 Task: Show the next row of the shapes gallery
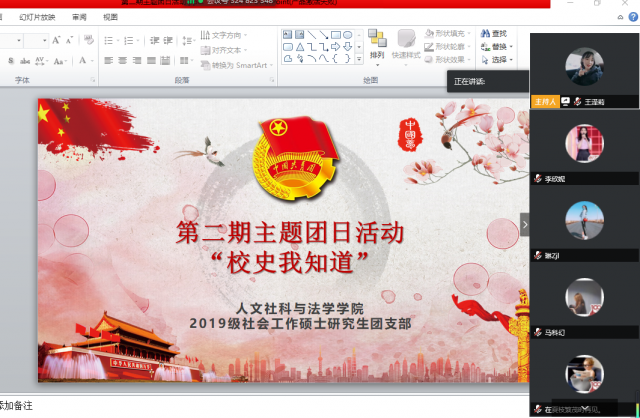click(x=359, y=47)
